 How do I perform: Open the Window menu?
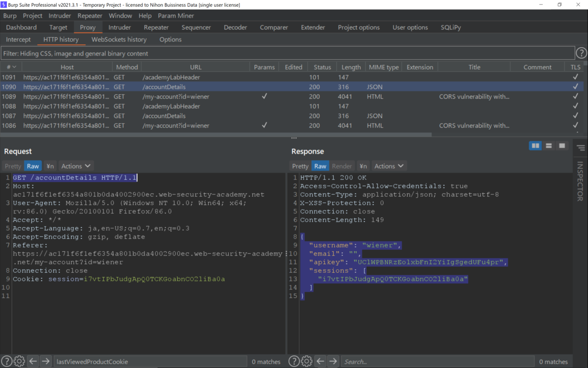pos(121,16)
